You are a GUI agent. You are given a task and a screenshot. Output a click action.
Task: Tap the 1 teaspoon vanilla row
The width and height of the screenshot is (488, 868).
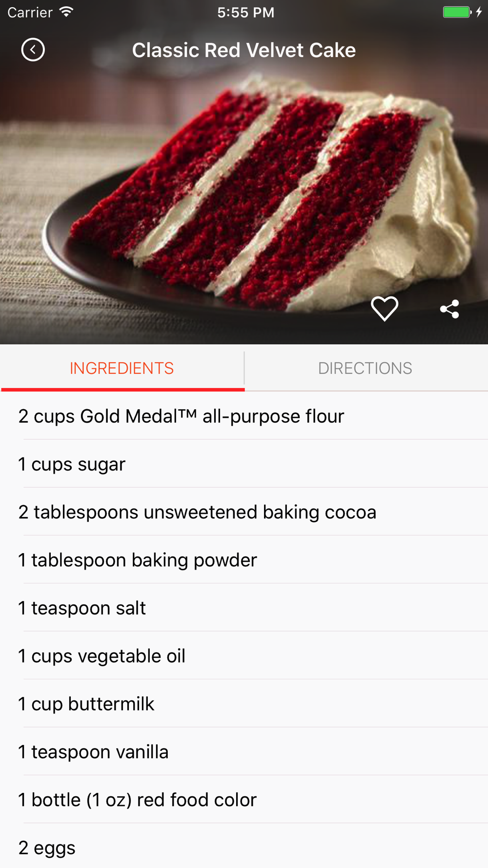[x=244, y=751]
